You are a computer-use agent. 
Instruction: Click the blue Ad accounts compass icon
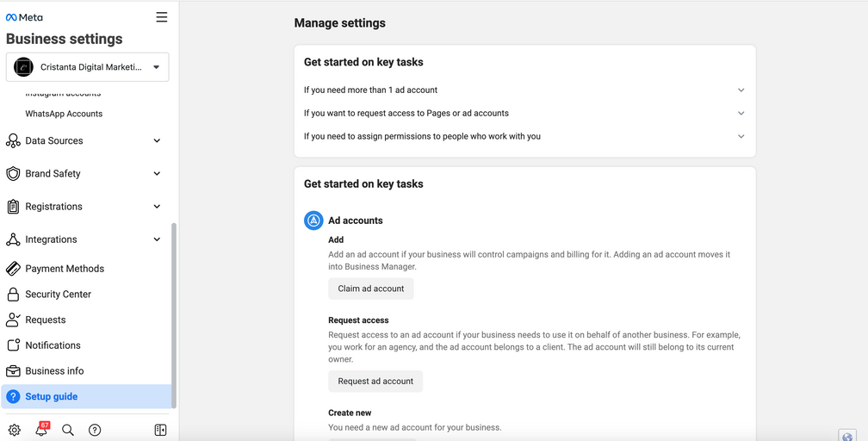pos(313,220)
